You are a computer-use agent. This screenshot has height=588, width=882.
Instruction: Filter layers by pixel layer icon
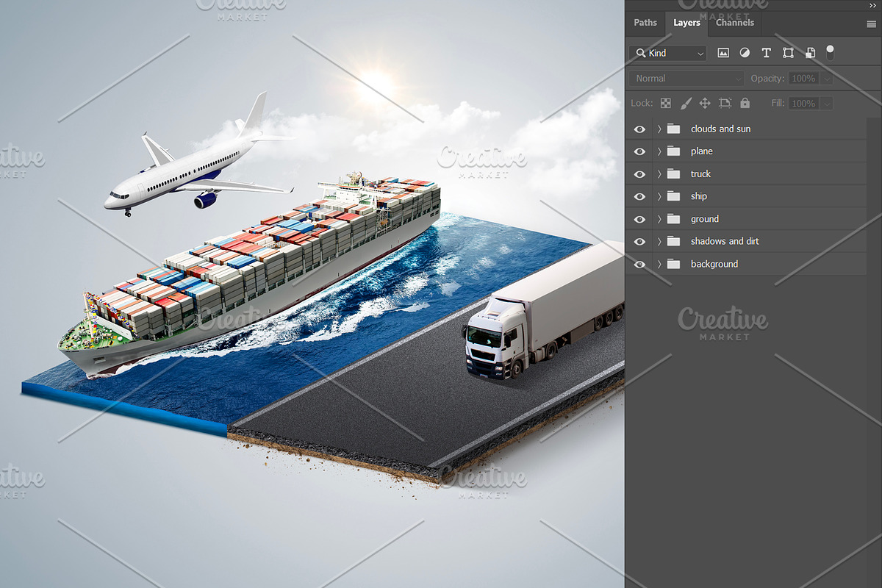pyautogui.click(x=723, y=53)
